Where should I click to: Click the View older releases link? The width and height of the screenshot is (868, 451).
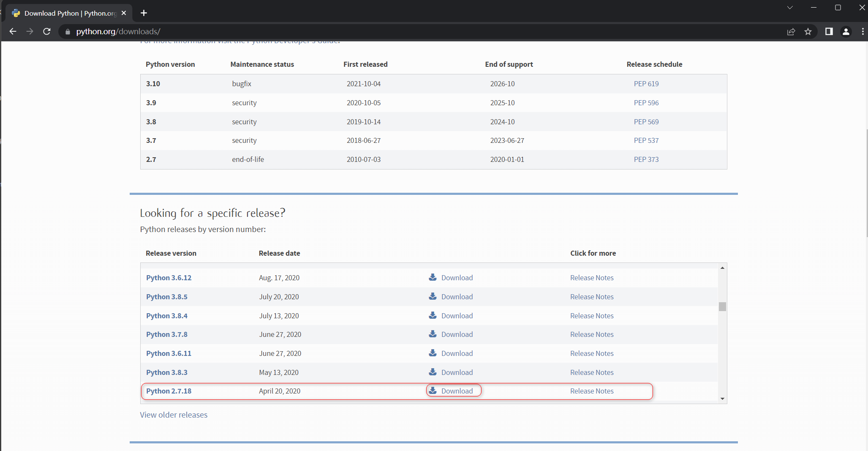(174, 415)
